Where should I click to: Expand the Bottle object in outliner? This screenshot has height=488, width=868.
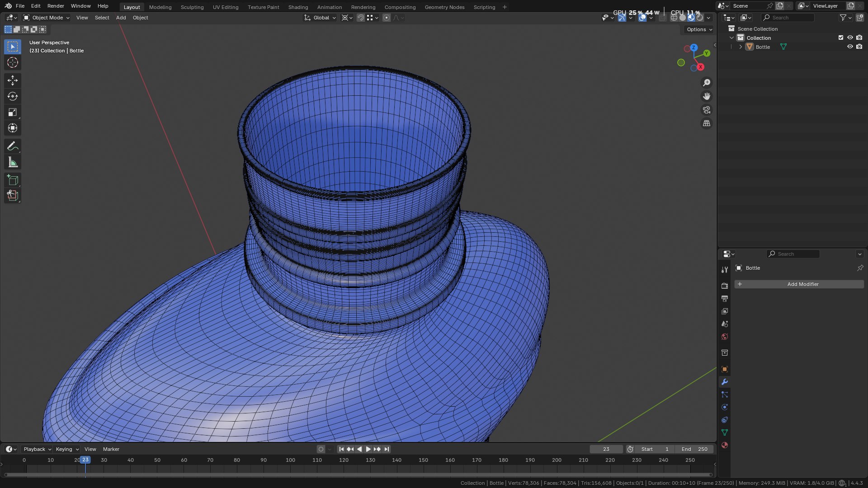tap(741, 47)
